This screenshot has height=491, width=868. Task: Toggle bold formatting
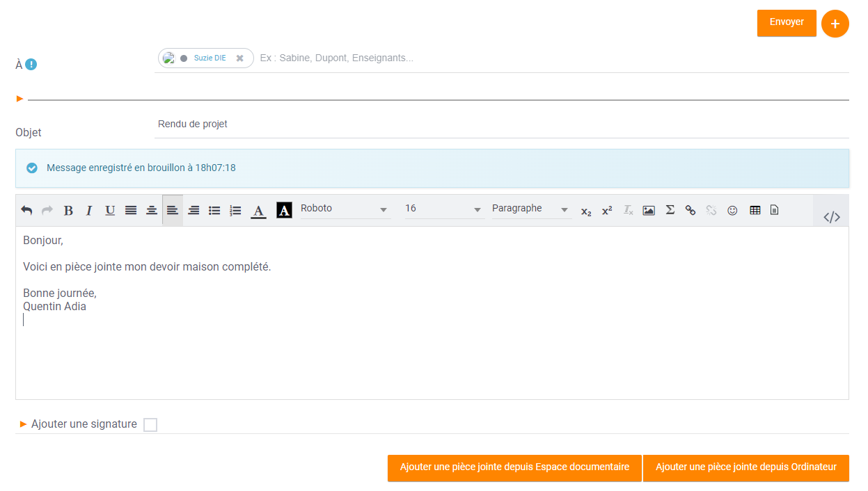pos(68,210)
